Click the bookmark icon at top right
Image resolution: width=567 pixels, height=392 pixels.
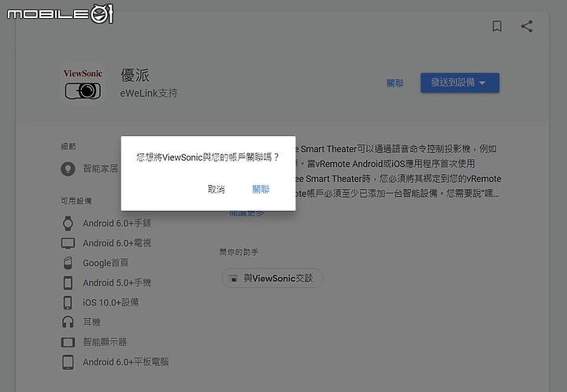[x=497, y=26]
